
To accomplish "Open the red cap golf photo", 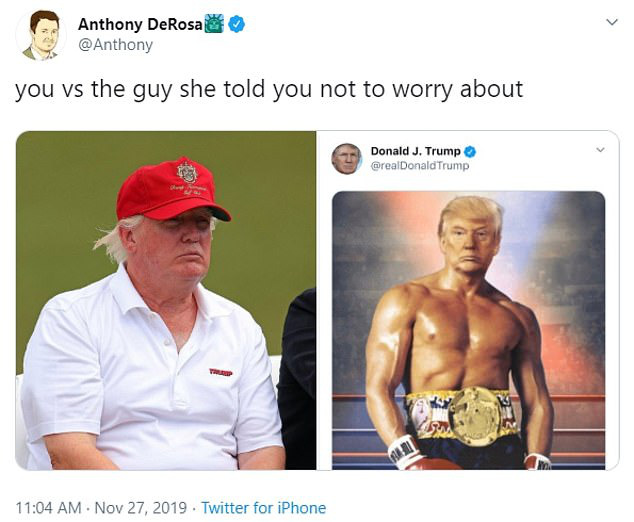I will pyautogui.click(x=166, y=300).
